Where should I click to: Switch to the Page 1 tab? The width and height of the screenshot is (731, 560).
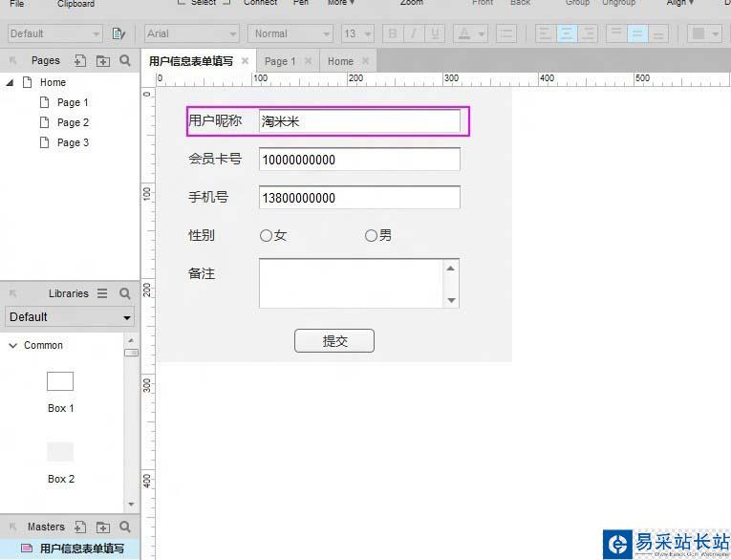point(280,61)
